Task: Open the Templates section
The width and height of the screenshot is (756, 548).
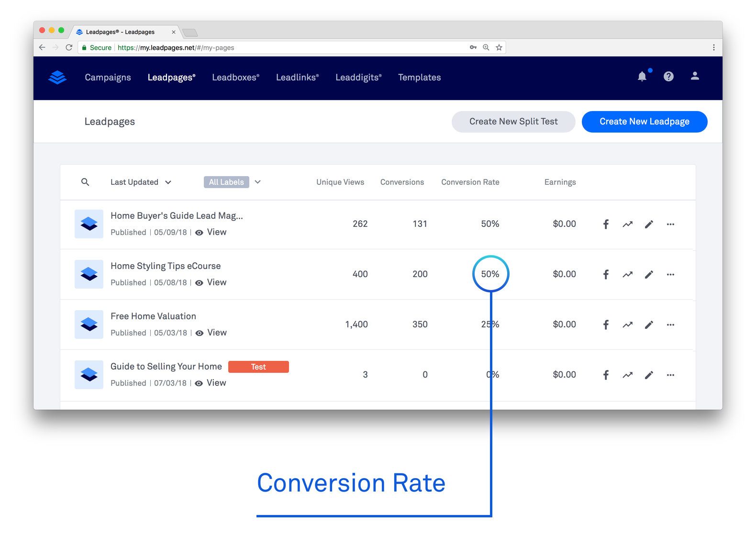Action: 420,78
